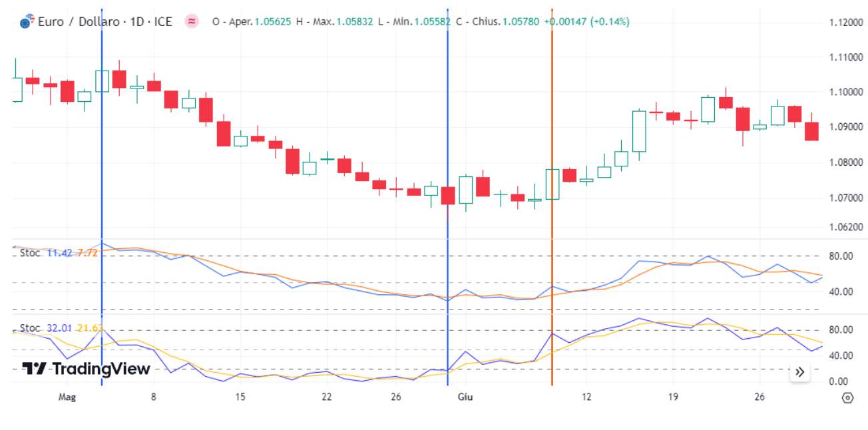This screenshot has height=430, width=868.
Task: Click the 22 date label on time axis
Action: 327,397
